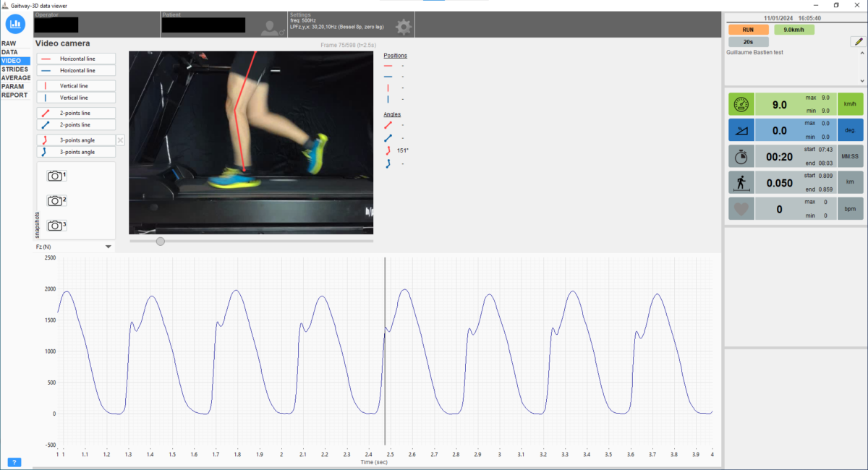This screenshot has width=868, height=470.
Task: Switch to the AVERAGE tab
Action: tap(16, 77)
